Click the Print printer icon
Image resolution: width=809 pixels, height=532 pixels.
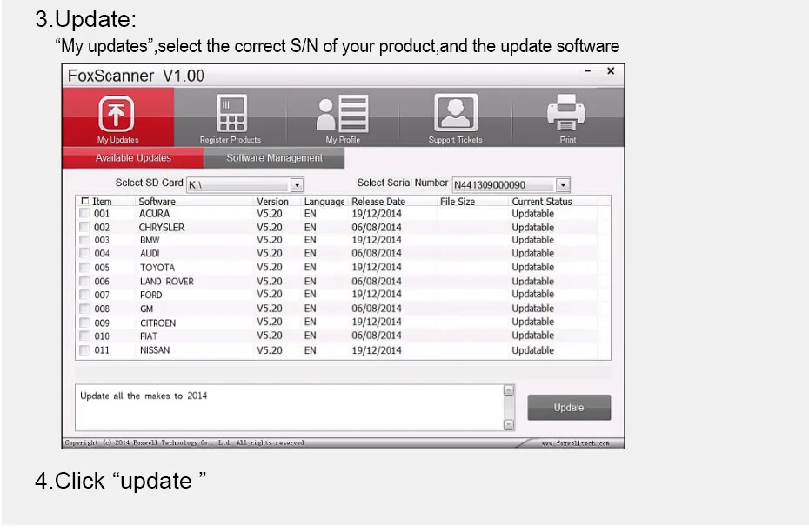(x=566, y=112)
